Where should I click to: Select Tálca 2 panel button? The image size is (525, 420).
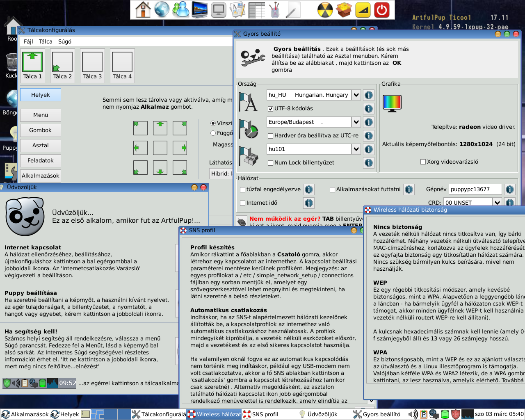[62, 66]
